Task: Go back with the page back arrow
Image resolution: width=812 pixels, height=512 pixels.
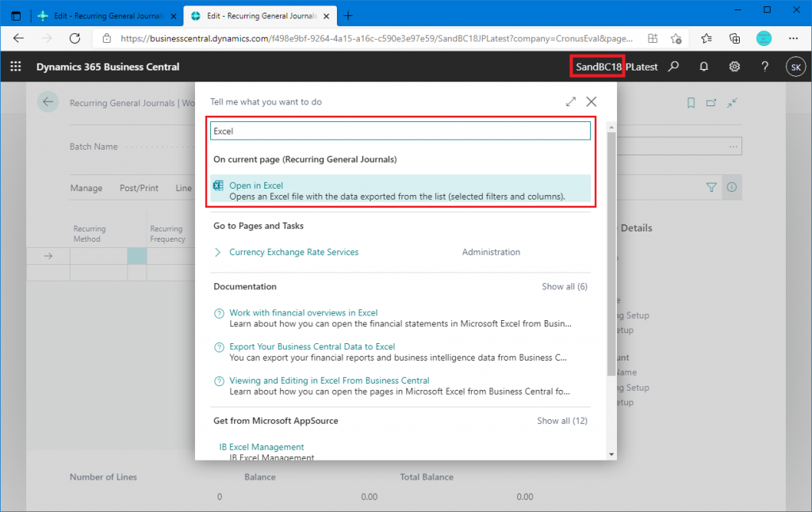Action: pos(48,102)
